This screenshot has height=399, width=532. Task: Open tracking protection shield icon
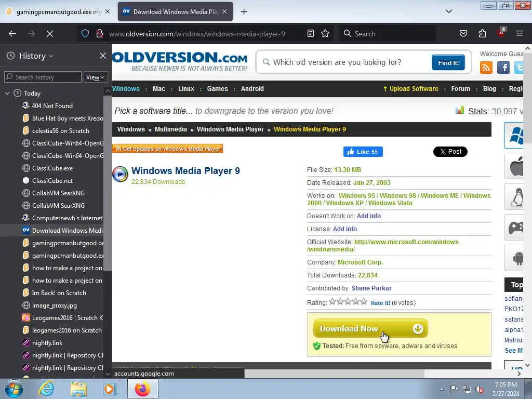click(85, 33)
